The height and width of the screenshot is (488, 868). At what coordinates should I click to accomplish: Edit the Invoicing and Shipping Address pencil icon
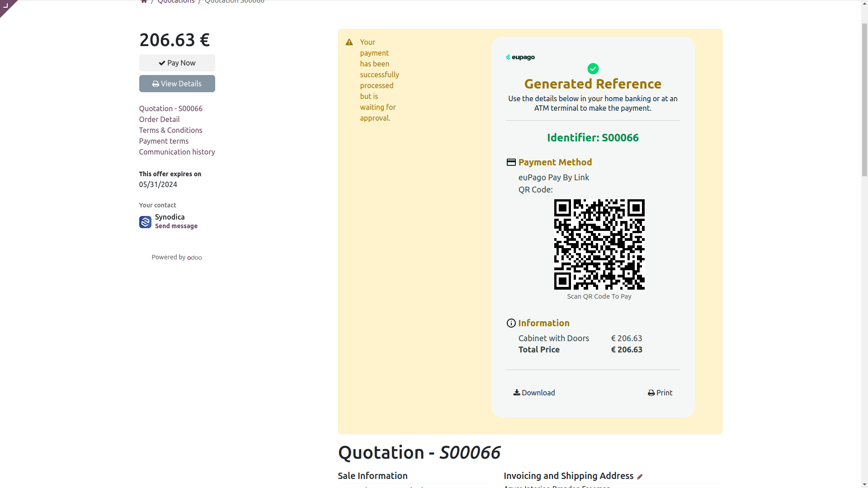point(640,477)
